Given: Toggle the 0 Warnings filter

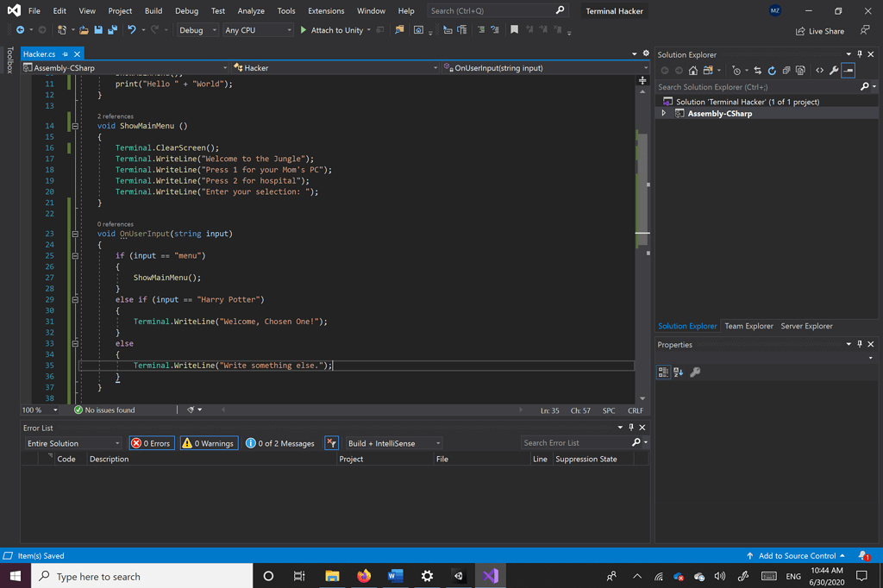Looking at the screenshot, I should [x=209, y=442].
